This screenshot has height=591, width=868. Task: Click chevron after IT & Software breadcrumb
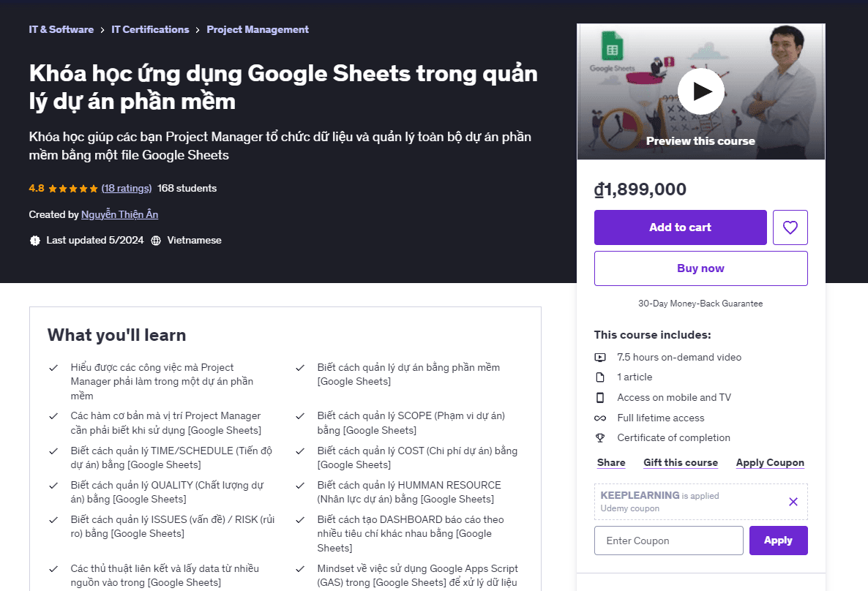click(102, 30)
